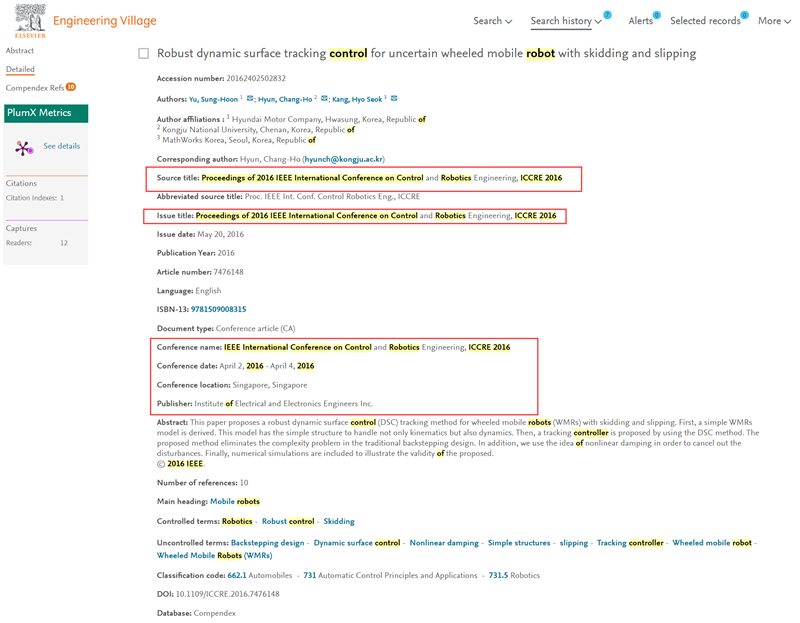Open email icon next to Kang, Hyo Seok
Screen dimensions: 800x623
[394, 98]
